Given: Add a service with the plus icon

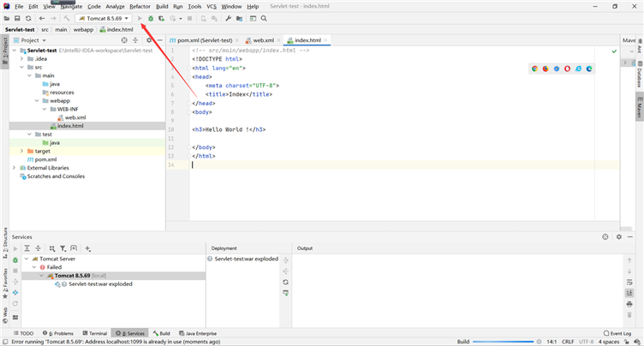Looking at the screenshot, I should pyautogui.click(x=87, y=248).
